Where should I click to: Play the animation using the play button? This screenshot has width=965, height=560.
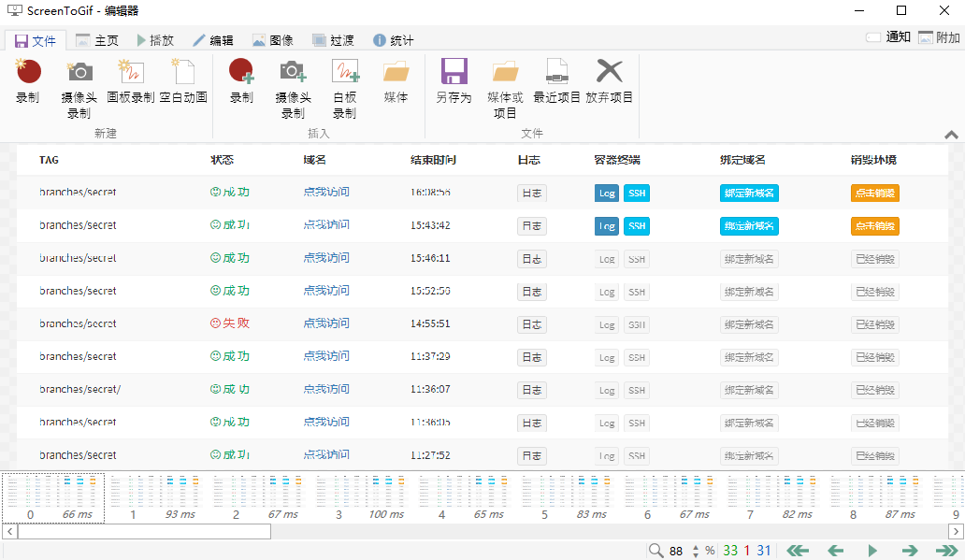coord(872,551)
